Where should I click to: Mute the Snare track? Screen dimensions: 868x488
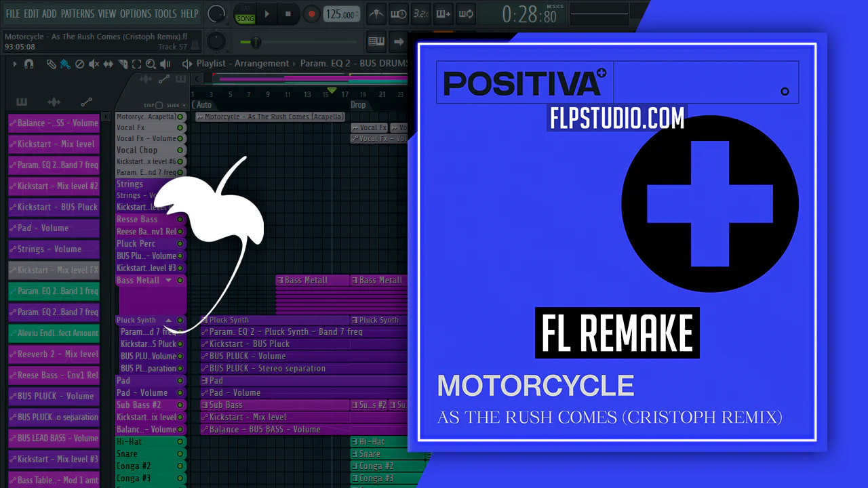pyautogui.click(x=180, y=454)
